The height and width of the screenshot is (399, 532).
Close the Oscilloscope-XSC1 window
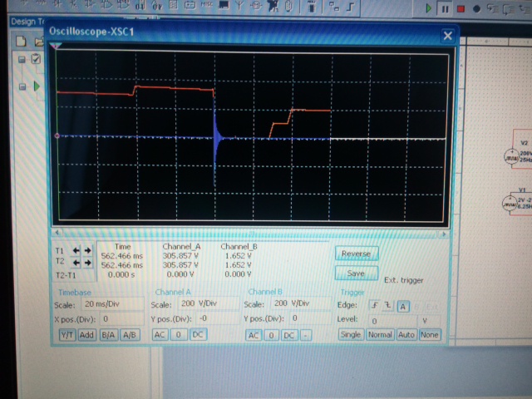pyautogui.click(x=447, y=37)
